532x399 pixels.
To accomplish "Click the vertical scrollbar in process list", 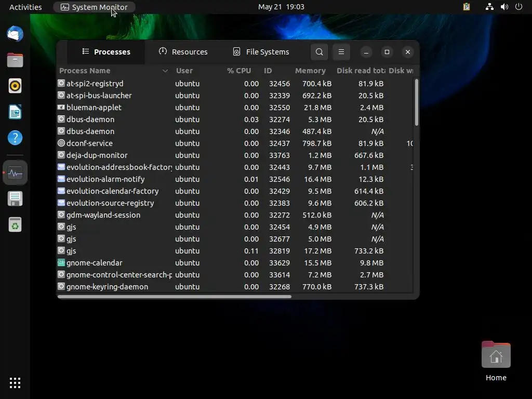I will (416, 102).
